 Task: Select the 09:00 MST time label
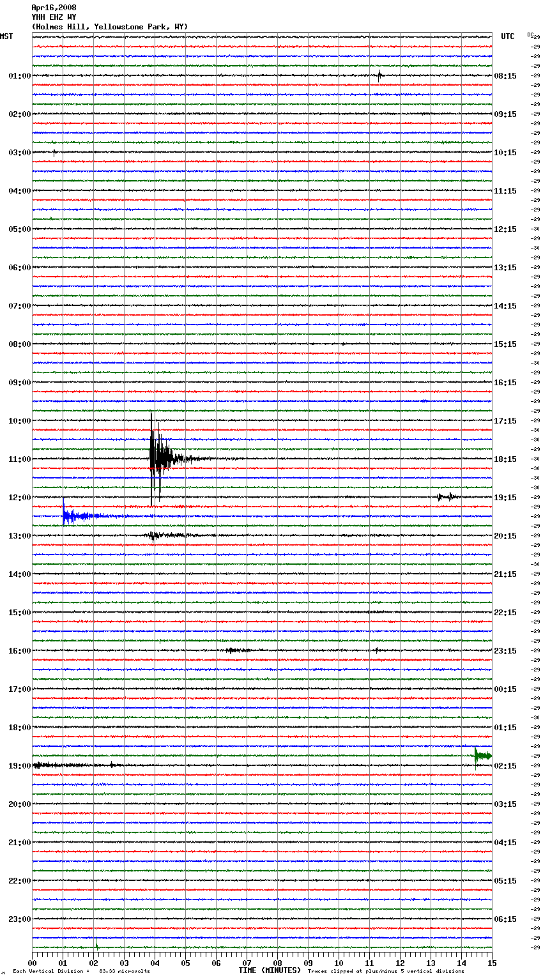point(20,383)
